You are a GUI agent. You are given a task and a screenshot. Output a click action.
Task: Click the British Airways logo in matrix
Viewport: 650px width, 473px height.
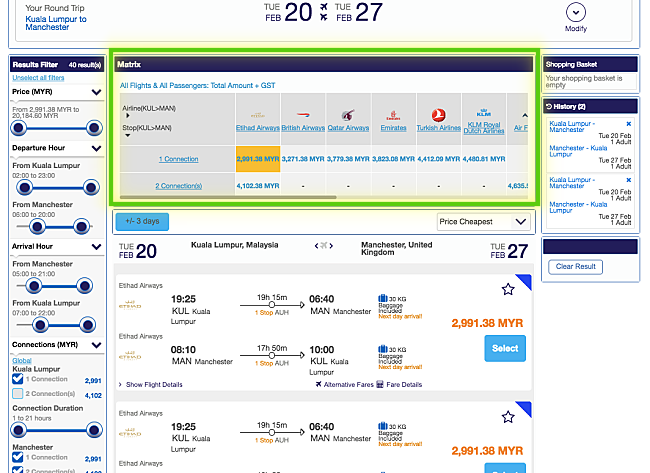tap(303, 114)
